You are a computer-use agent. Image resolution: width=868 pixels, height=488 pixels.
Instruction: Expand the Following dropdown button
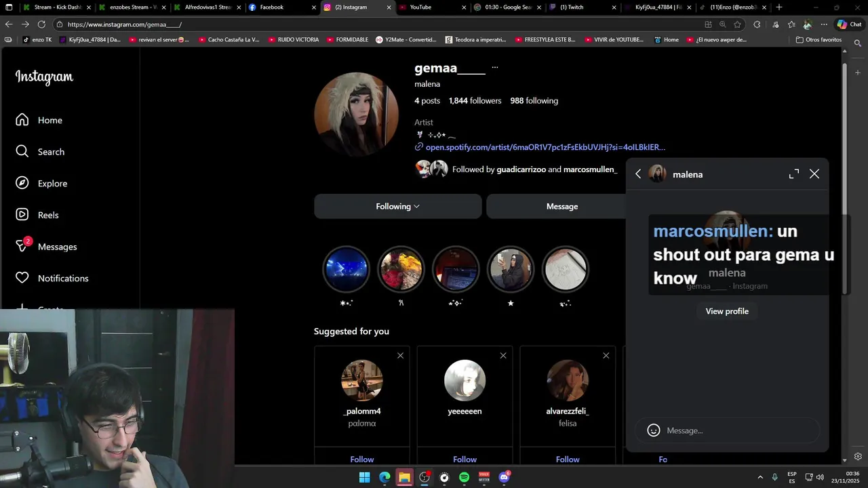point(398,206)
